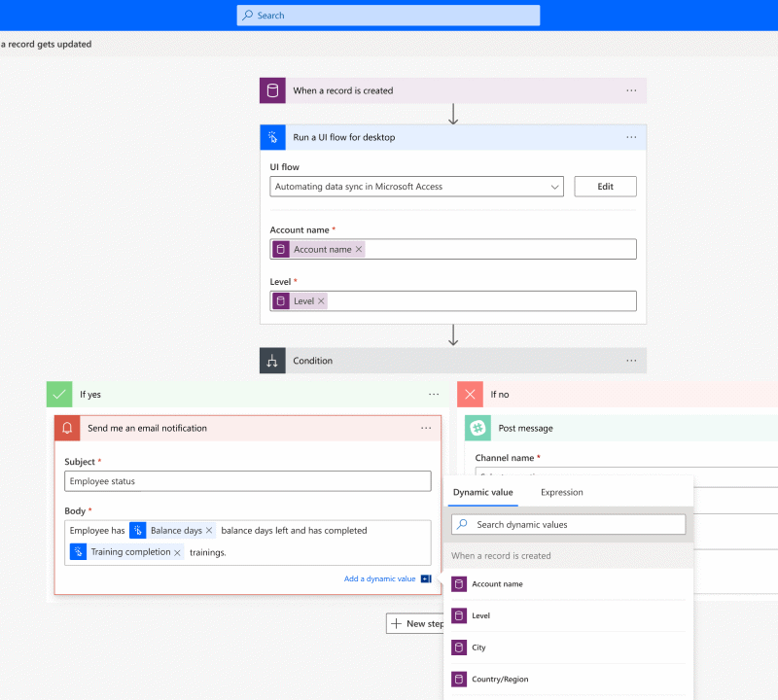Select the Dynamic value tab

point(482,493)
